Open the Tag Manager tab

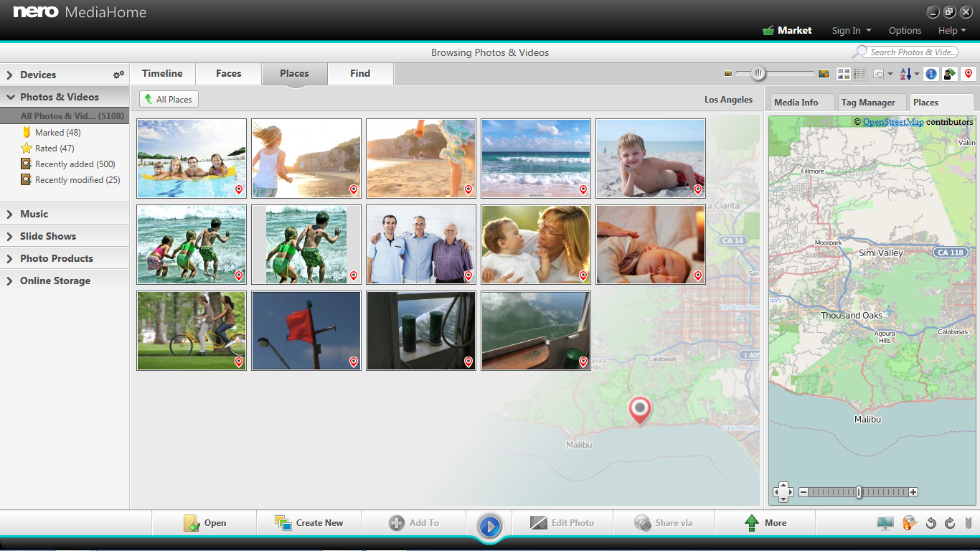click(868, 103)
